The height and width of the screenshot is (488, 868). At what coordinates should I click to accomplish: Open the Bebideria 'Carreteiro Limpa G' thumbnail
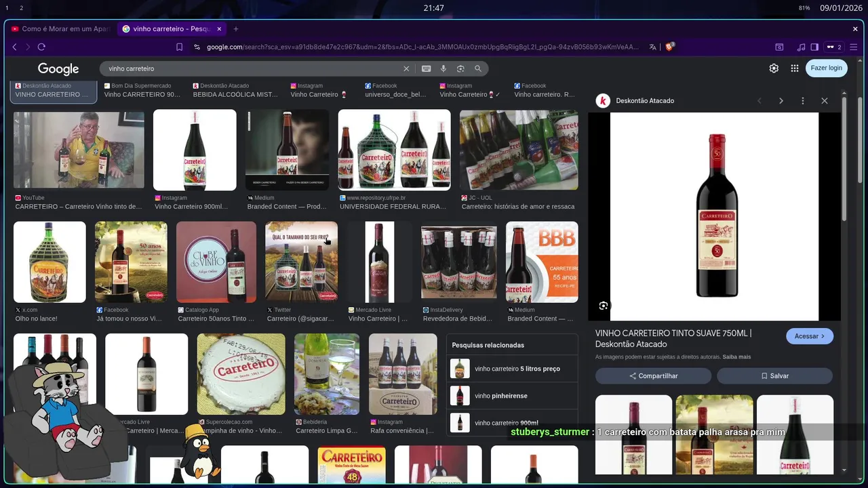click(327, 374)
